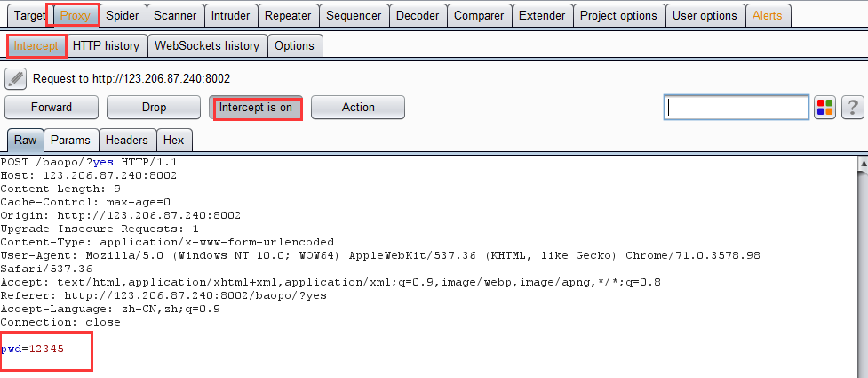Viewport: 868px width, 378px height.
Task: Go to the User options tab
Action: [x=705, y=15]
